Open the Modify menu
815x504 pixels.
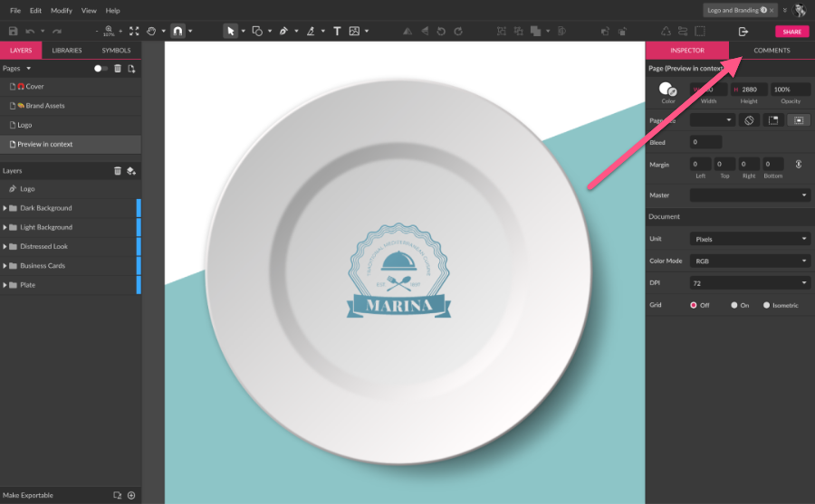(62, 10)
